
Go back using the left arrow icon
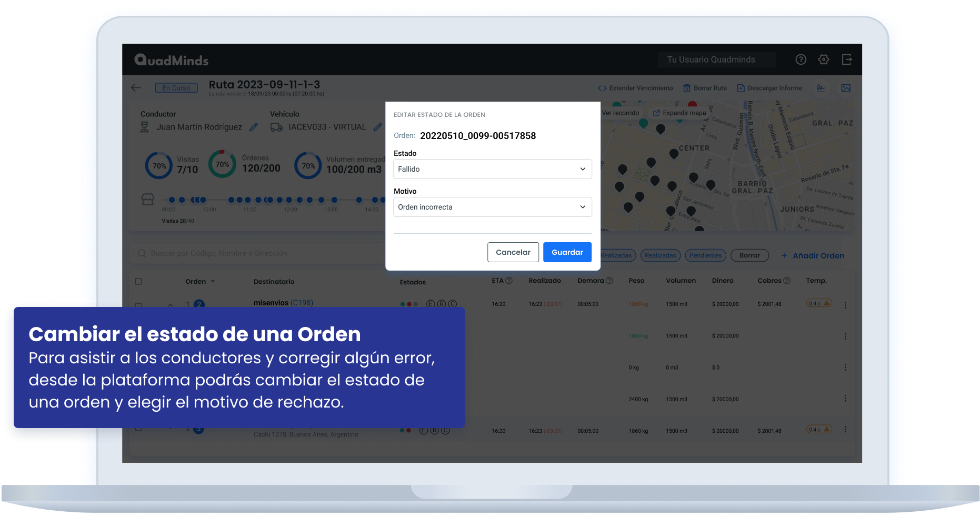coord(136,88)
